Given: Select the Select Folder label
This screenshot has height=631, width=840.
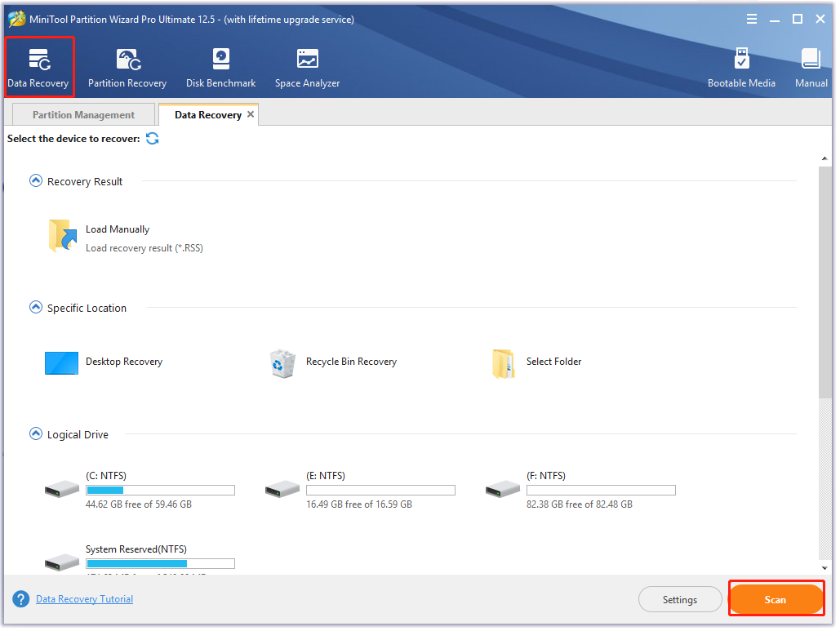Looking at the screenshot, I should [554, 362].
